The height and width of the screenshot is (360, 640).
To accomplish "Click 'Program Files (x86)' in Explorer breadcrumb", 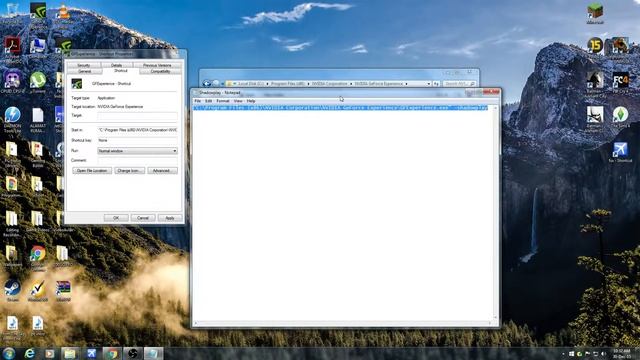I will (x=288, y=84).
